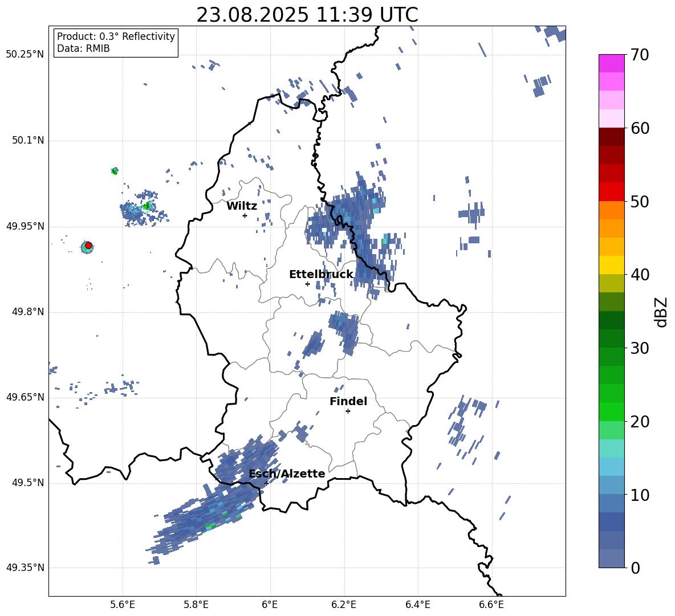
Task: Click the 60 value on colorbar
Action: click(x=640, y=128)
